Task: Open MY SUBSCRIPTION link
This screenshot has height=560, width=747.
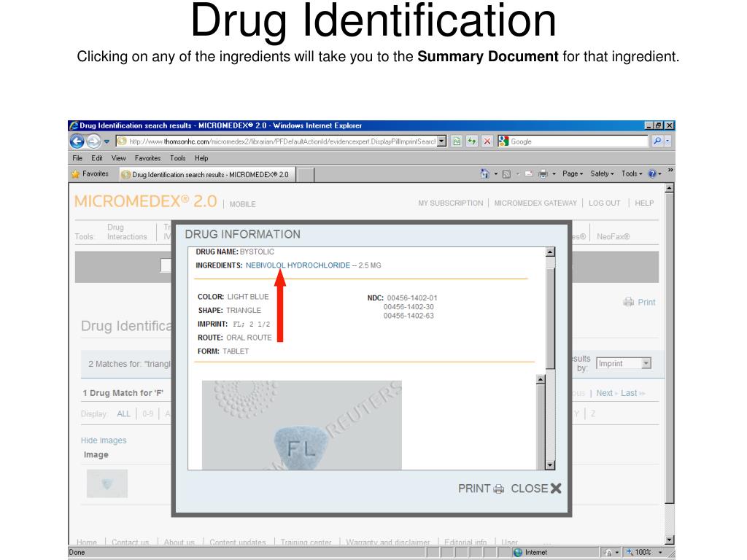Action: (451, 203)
